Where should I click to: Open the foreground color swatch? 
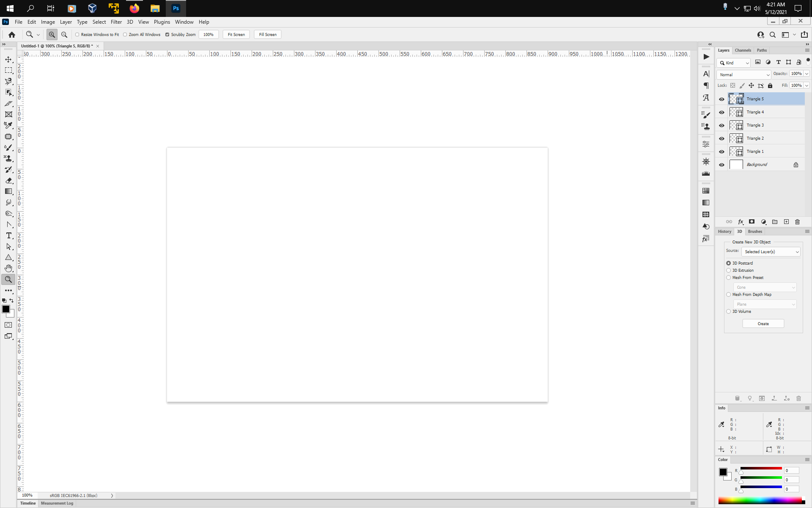click(6, 309)
